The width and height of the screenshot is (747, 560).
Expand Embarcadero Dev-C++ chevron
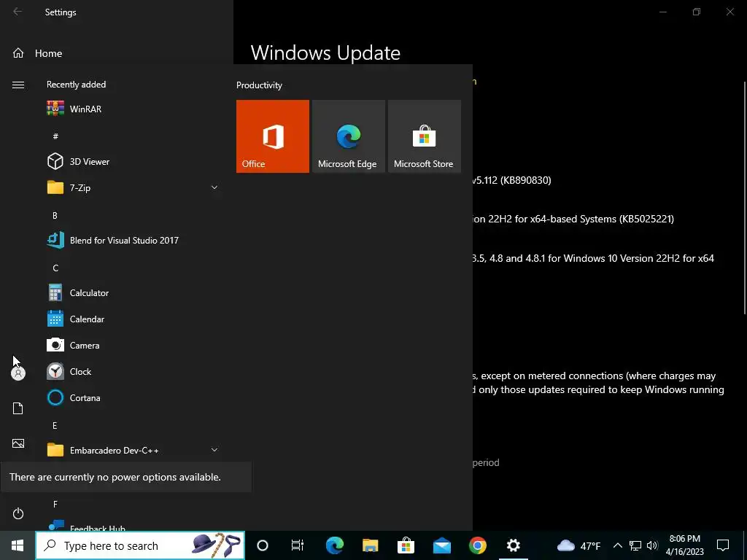pyautogui.click(x=214, y=450)
